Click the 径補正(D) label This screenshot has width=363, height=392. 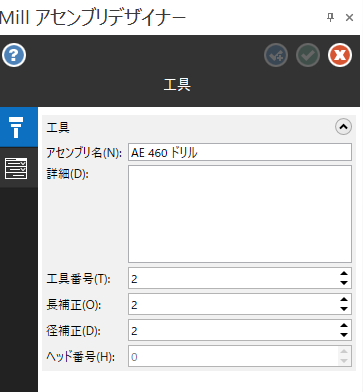73,331
